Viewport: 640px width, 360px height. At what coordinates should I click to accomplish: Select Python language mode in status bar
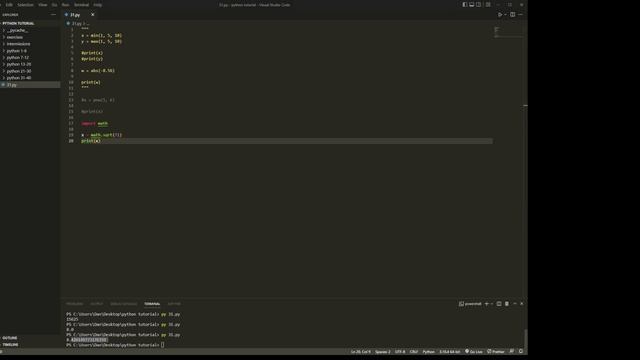tap(429, 352)
